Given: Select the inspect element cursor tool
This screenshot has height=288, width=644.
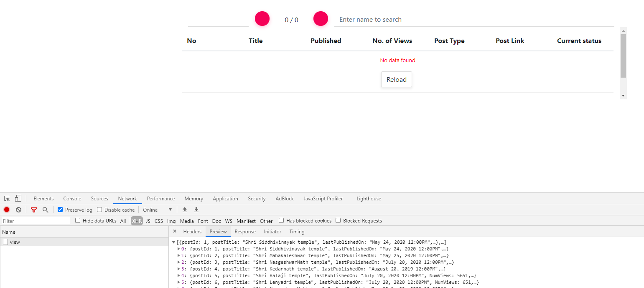Looking at the screenshot, I should tap(6, 198).
